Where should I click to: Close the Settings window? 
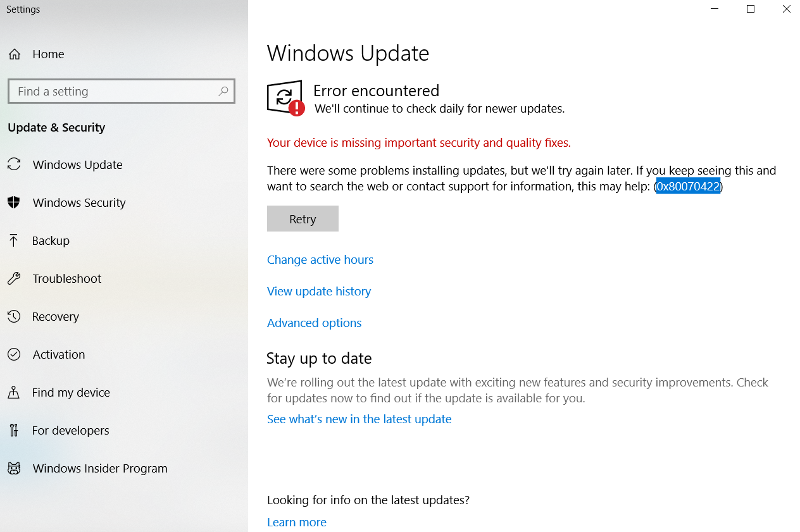coord(786,9)
